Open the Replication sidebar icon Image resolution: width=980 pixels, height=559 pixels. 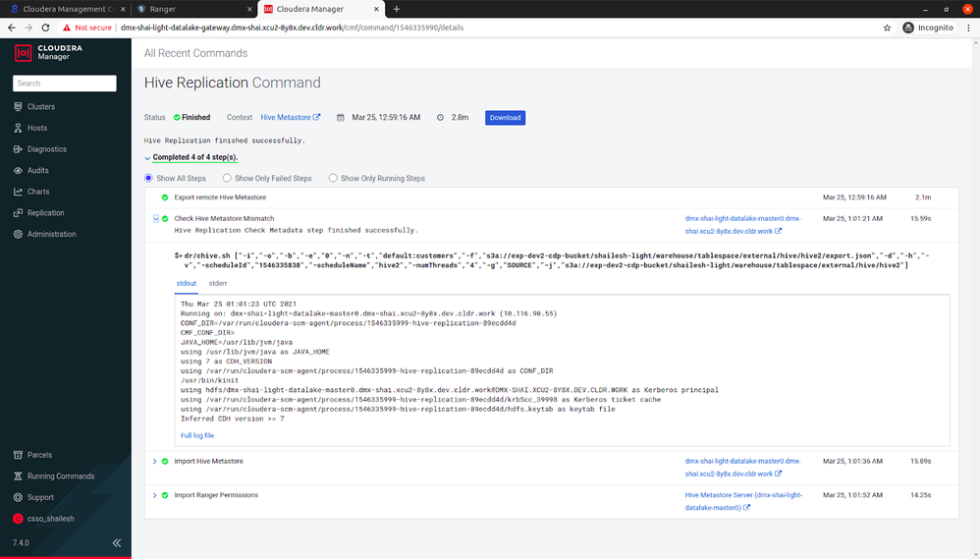pos(18,213)
